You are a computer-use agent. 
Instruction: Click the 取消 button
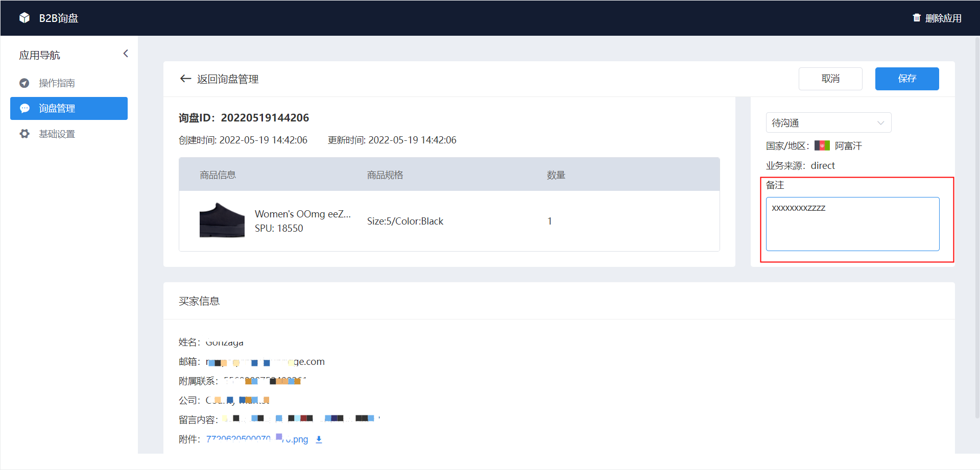(x=830, y=79)
